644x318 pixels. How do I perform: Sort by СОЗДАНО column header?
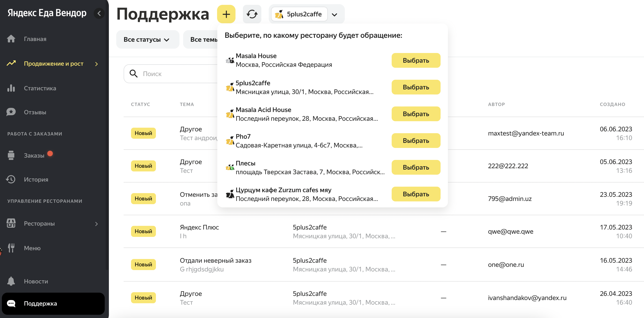[612, 104]
